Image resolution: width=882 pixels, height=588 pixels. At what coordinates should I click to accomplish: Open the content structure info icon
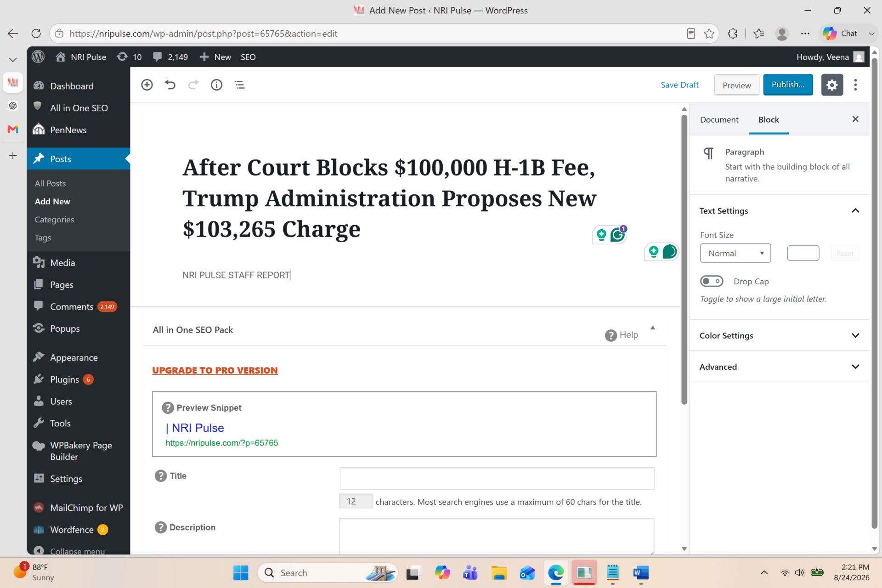coord(216,85)
